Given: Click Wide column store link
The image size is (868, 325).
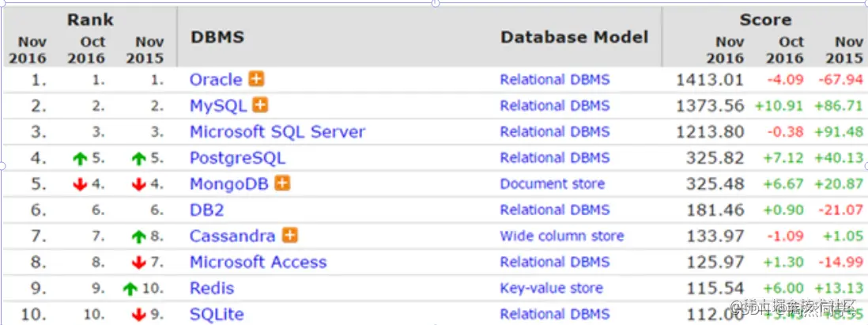Looking at the screenshot, I should (x=562, y=236).
